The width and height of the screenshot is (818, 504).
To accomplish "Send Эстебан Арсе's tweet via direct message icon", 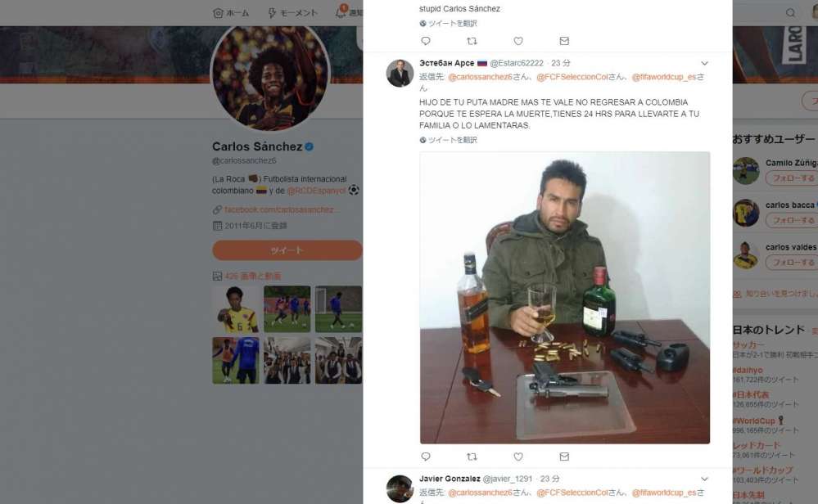I will click(564, 457).
